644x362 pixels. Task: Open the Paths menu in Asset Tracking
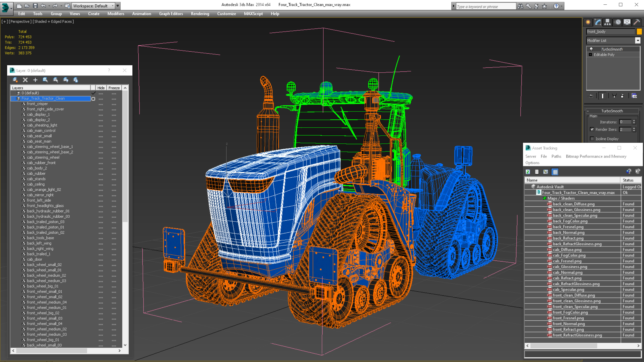556,156
